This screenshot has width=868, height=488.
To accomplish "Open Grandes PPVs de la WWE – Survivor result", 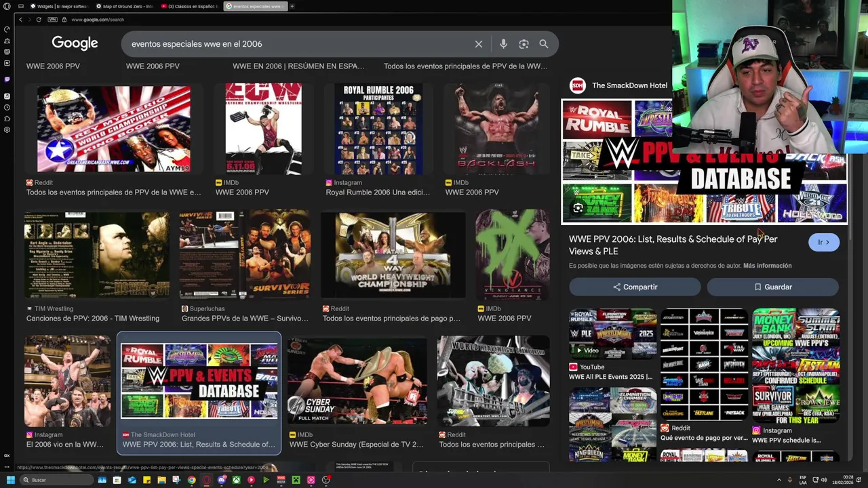I will 245,319.
